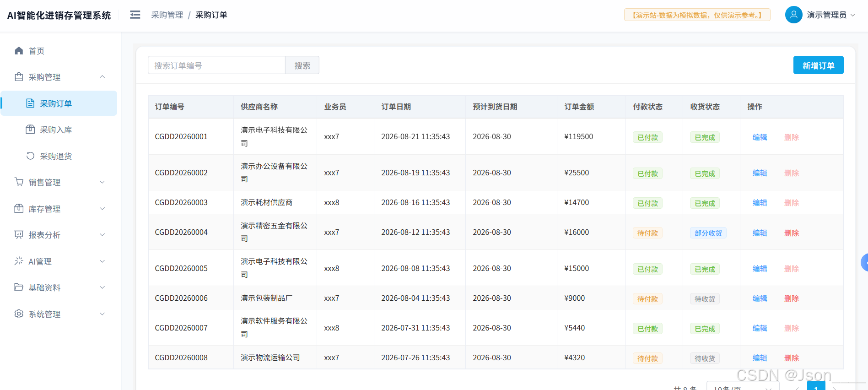868x390 pixels.
Task: Click the 报表分析 chart icon
Action: pos(19,235)
